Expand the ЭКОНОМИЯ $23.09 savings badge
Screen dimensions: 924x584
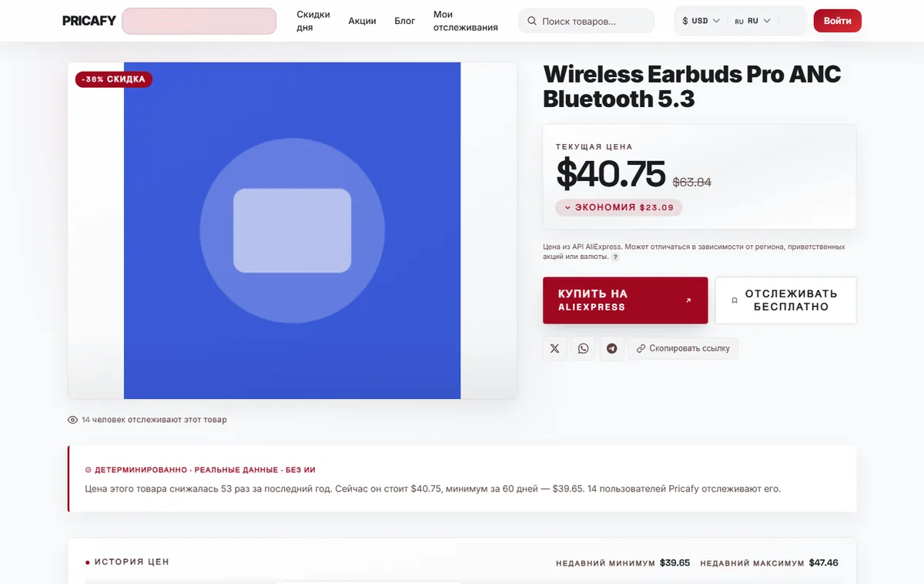pyautogui.click(x=619, y=207)
